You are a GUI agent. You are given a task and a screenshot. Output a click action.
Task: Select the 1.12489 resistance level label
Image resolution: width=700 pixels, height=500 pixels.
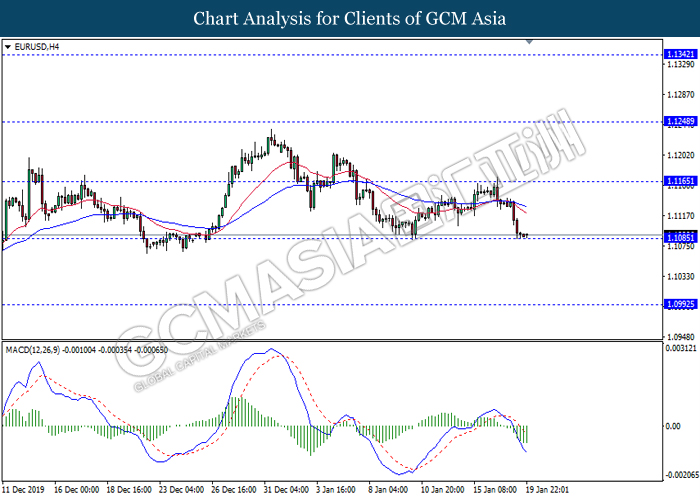[680, 121]
